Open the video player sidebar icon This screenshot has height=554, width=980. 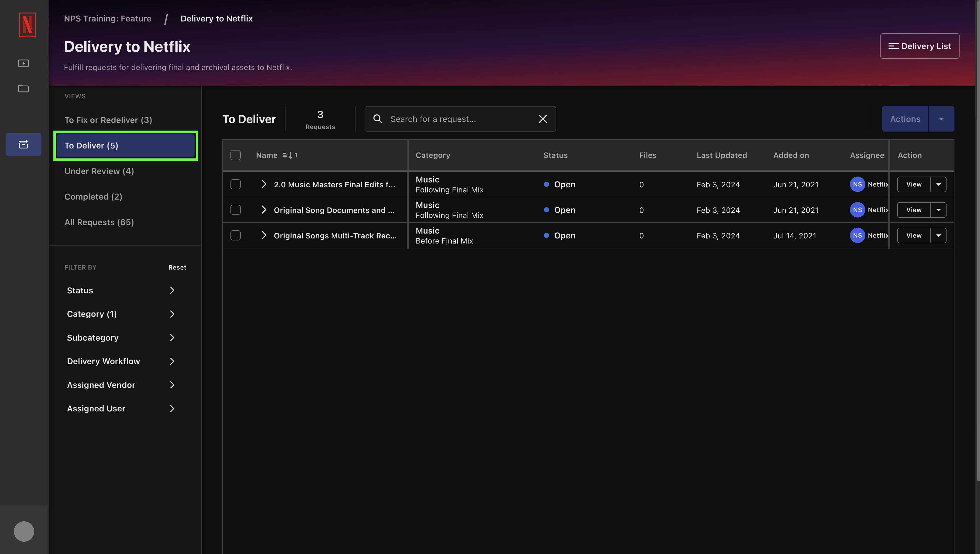(x=24, y=63)
